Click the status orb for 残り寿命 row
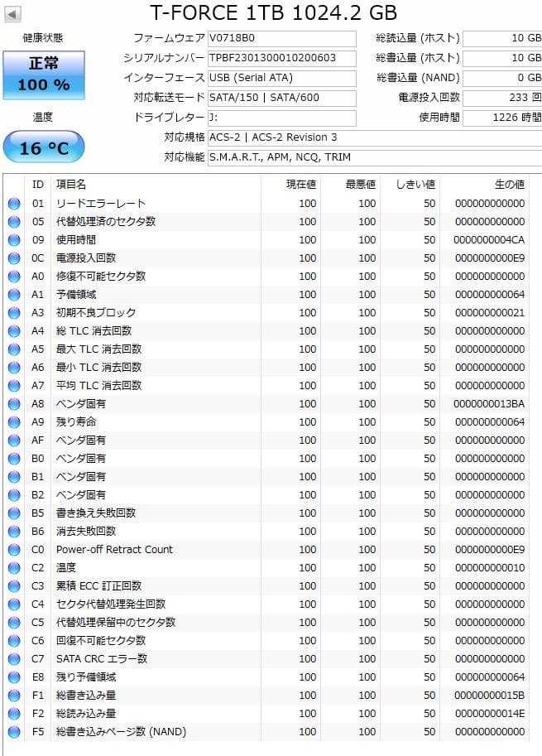542x756 pixels. point(14,422)
